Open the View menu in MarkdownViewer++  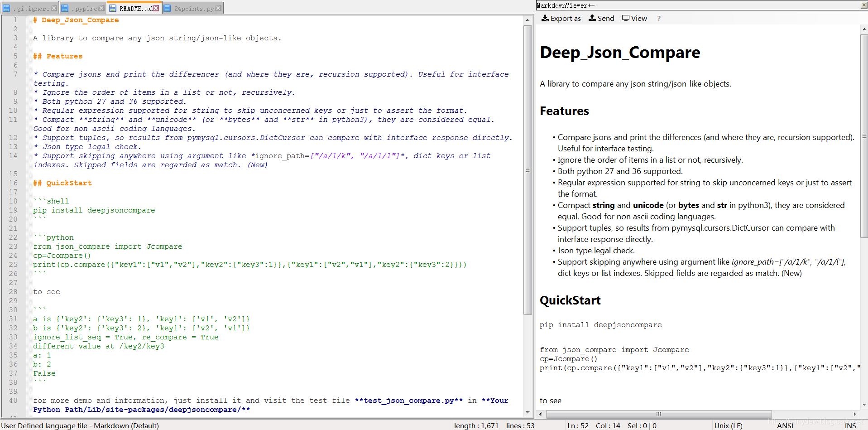[x=634, y=18]
